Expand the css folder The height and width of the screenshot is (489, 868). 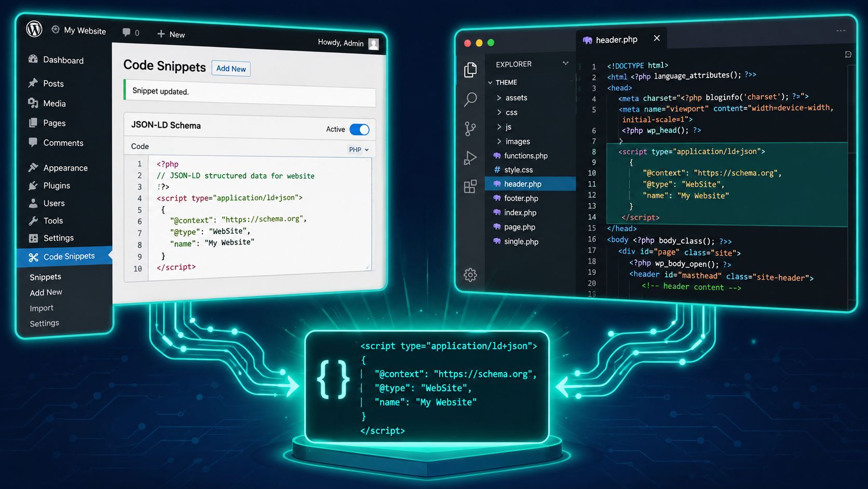coord(507,112)
